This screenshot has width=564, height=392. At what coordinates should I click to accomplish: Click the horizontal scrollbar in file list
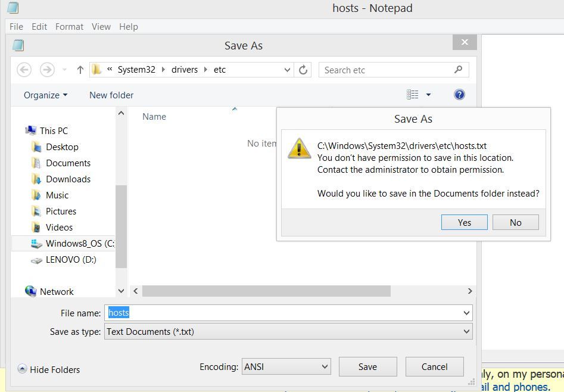coord(266,291)
